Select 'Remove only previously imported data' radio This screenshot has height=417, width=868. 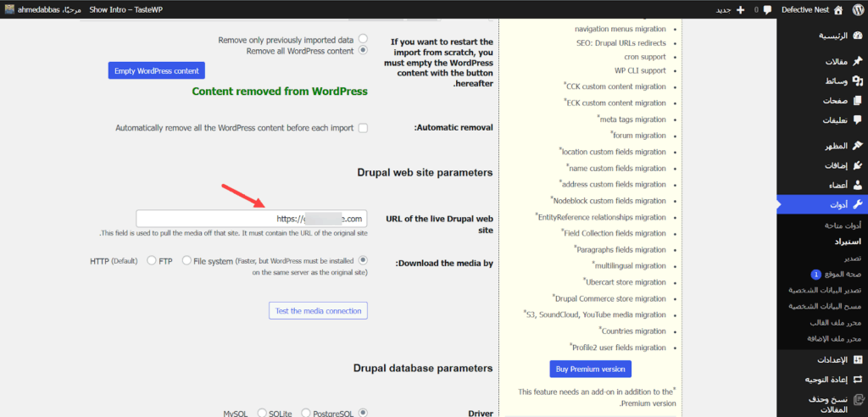click(363, 39)
